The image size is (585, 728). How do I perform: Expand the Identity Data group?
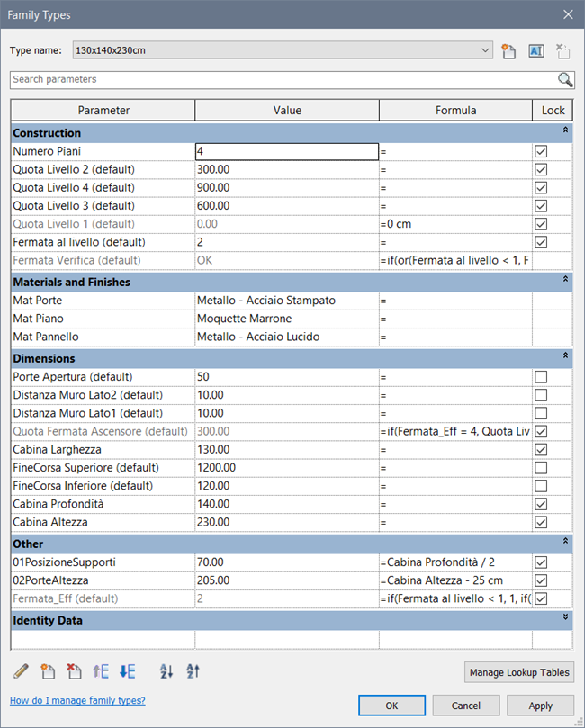[x=565, y=617]
